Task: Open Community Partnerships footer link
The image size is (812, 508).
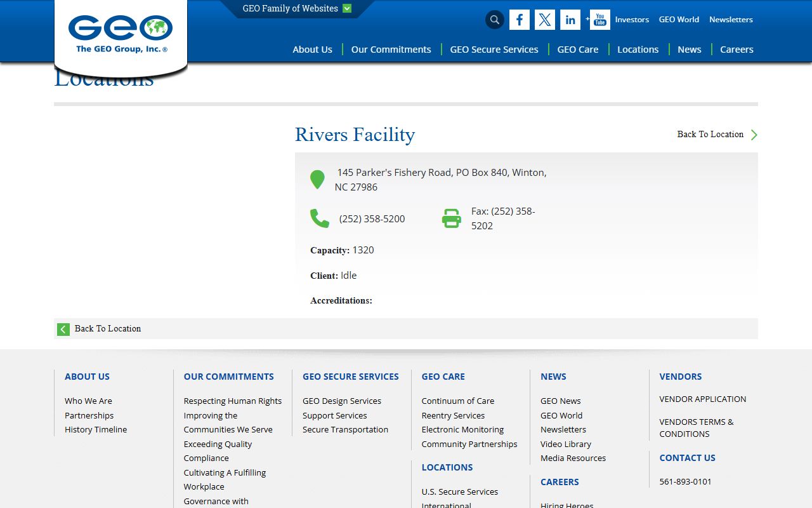Action: 469,444
